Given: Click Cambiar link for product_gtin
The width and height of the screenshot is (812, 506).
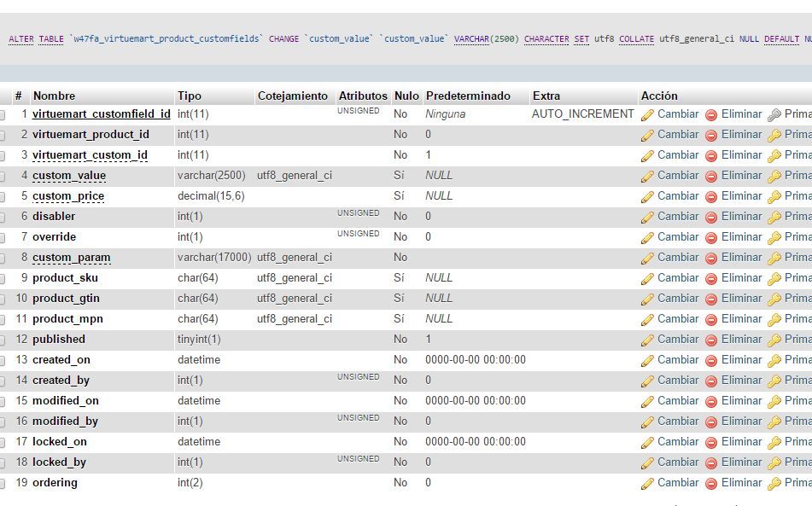Looking at the screenshot, I should (678, 298).
